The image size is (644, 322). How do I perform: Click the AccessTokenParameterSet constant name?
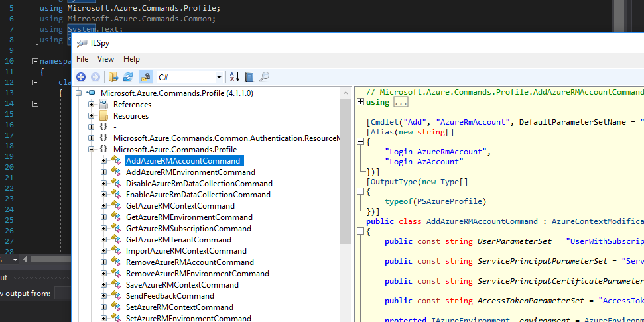(530, 301)
